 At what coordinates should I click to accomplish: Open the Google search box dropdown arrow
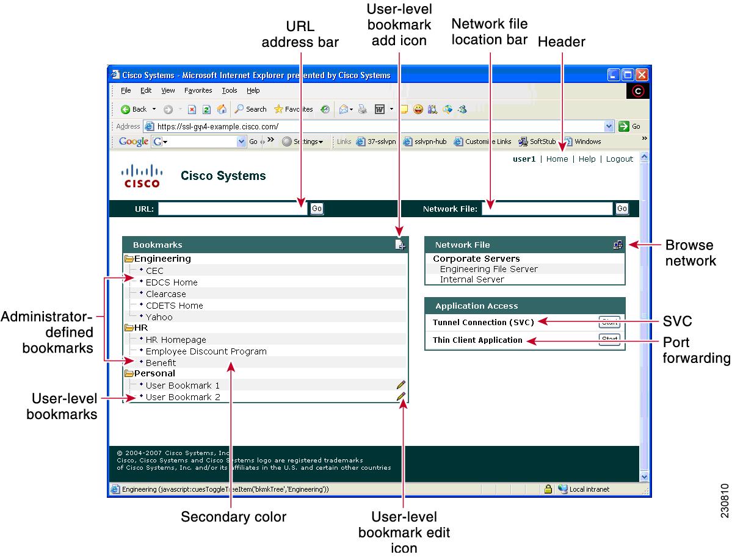click(241, 142)
